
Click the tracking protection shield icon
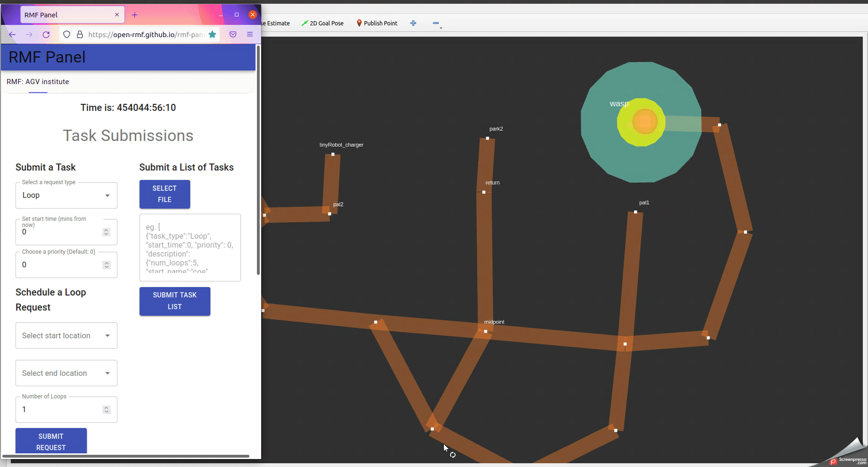point(67,34)
